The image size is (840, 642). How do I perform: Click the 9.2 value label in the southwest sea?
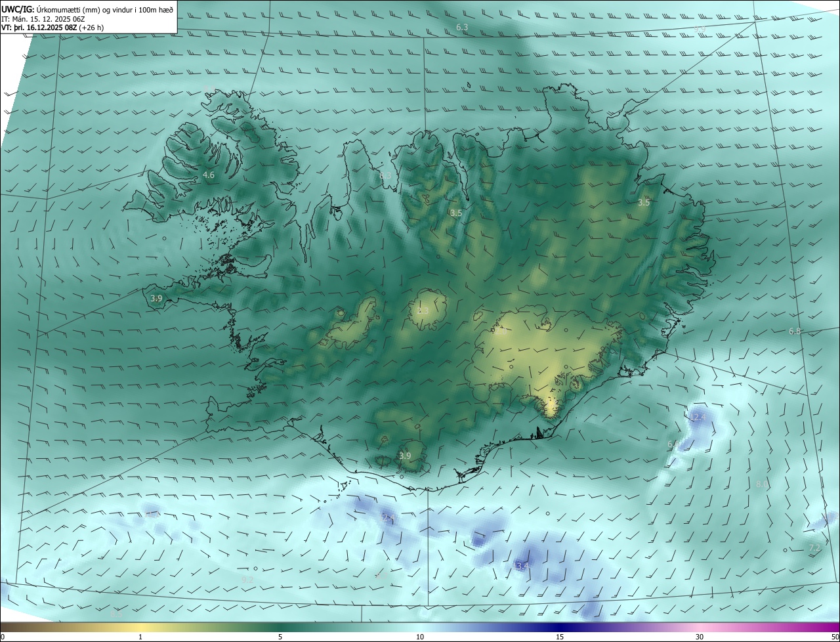[247, 580]
